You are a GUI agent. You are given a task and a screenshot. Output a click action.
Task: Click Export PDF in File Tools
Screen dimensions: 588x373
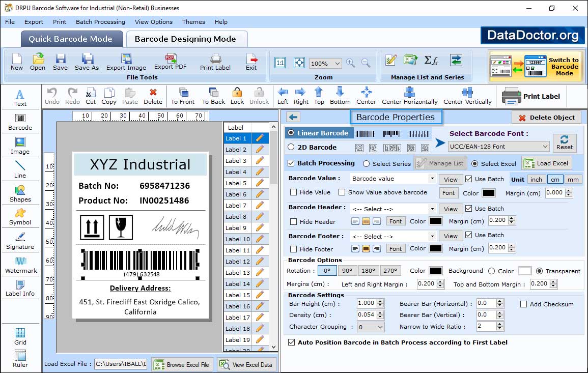170,62
